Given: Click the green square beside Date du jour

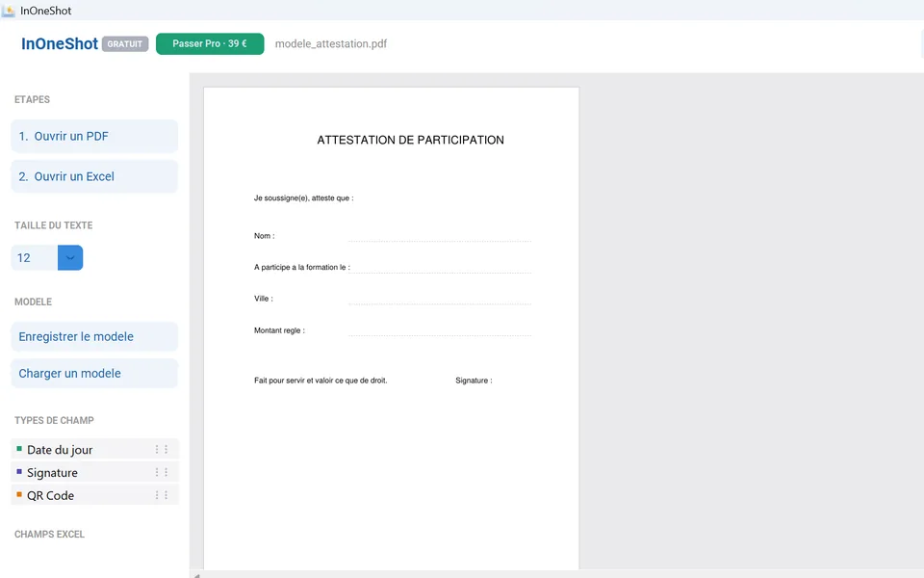Looking at the screenshot, I should pyautogui.click(x=19, y=449).
